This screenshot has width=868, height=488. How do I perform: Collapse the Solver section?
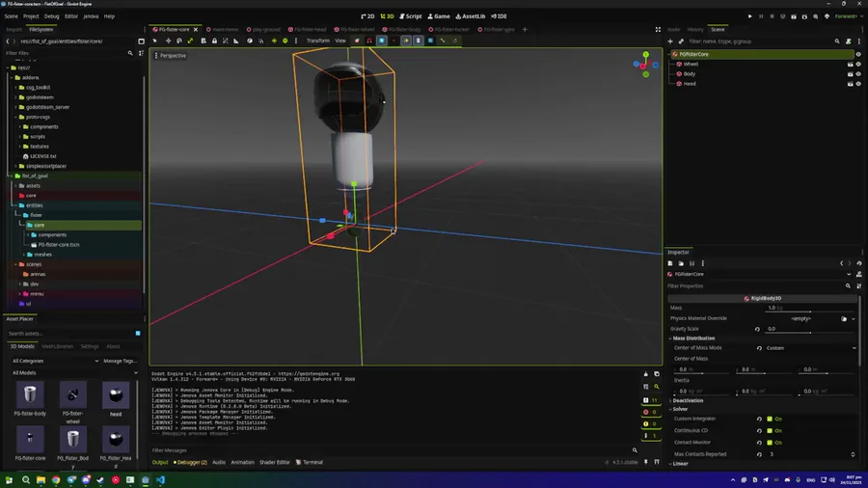pyautogui.click(x=680, y=409)
